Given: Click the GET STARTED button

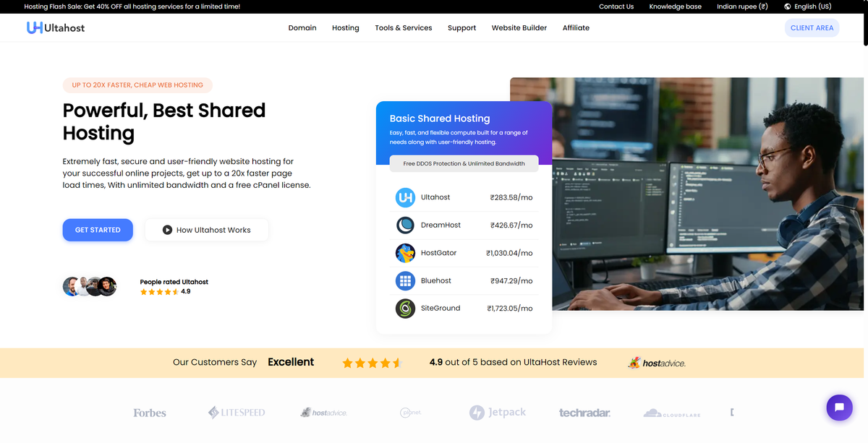Looking at the screenshot, I should [x=98, y=229].
